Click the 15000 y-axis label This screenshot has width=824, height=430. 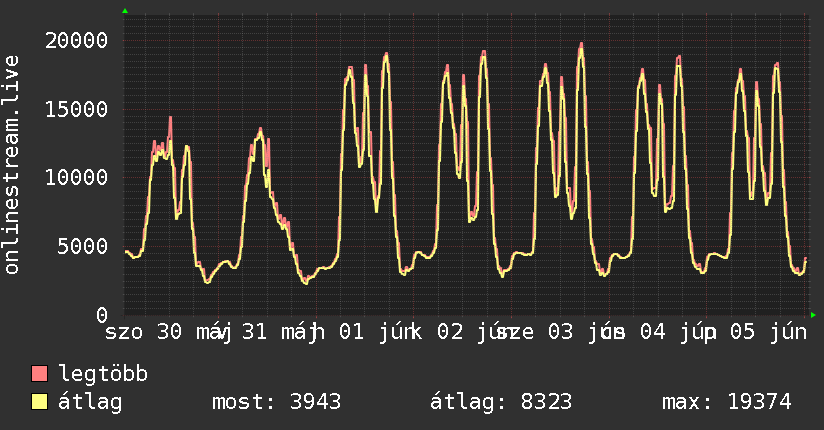click(76, 109)
